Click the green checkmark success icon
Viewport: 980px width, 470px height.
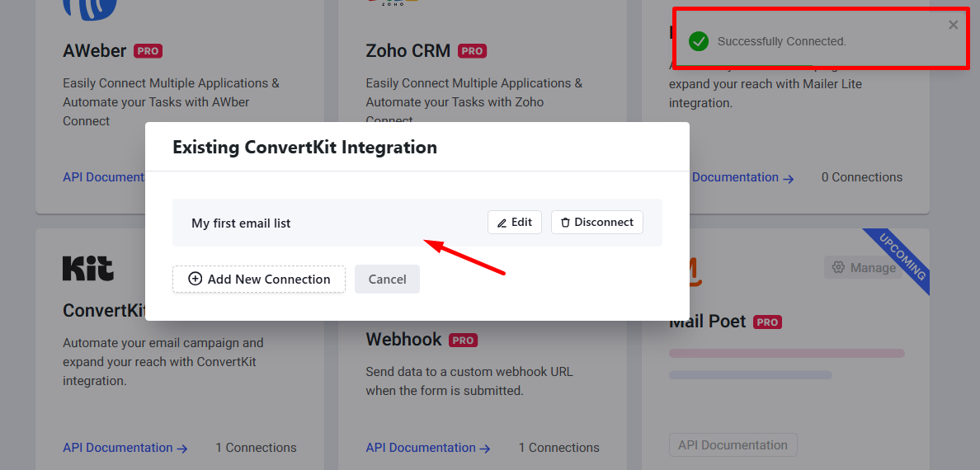(699, 41)
